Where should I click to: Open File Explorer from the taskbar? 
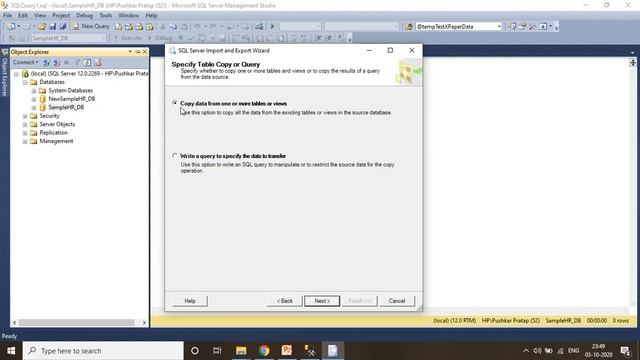tap(241, 350)
